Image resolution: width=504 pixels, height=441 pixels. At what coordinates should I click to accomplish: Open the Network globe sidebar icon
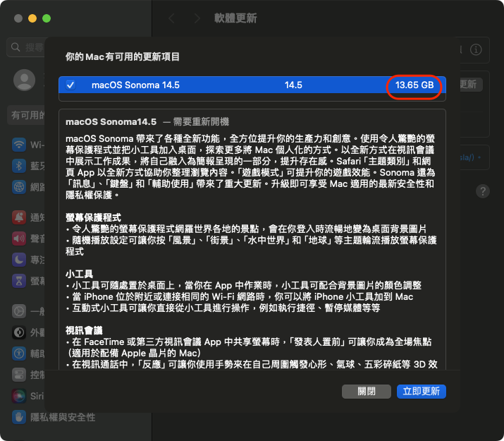pos(19,187)
